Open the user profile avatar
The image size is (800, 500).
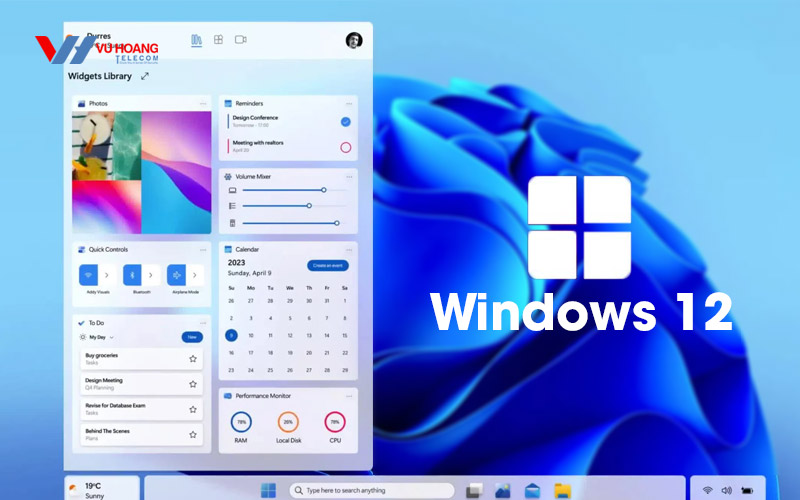click(x=354, y=40)
